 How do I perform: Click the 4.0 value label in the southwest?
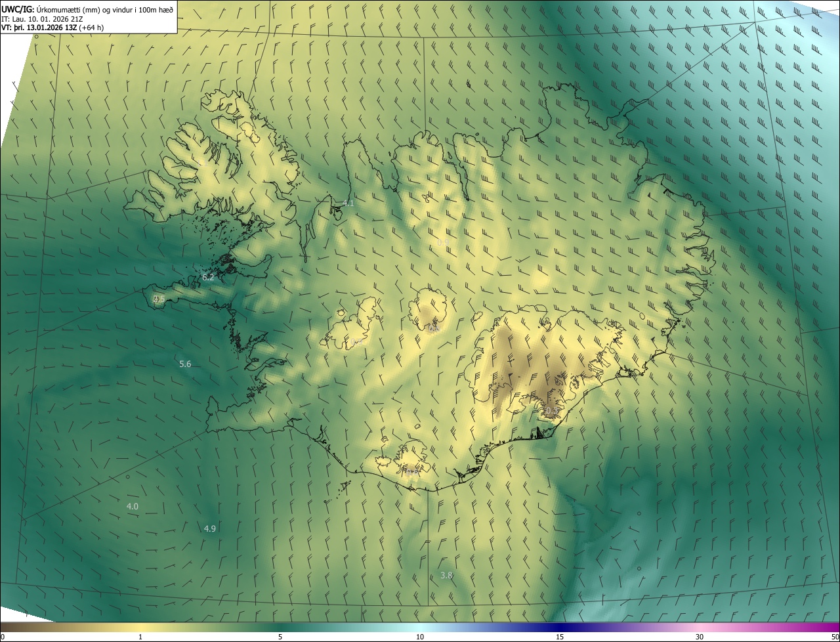click(x=133, y=507)
